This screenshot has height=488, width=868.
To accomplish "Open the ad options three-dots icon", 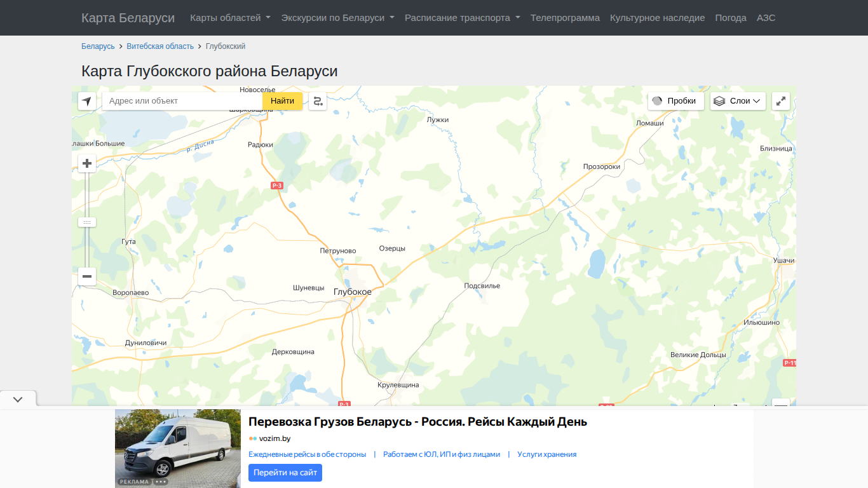I will 161,482.
